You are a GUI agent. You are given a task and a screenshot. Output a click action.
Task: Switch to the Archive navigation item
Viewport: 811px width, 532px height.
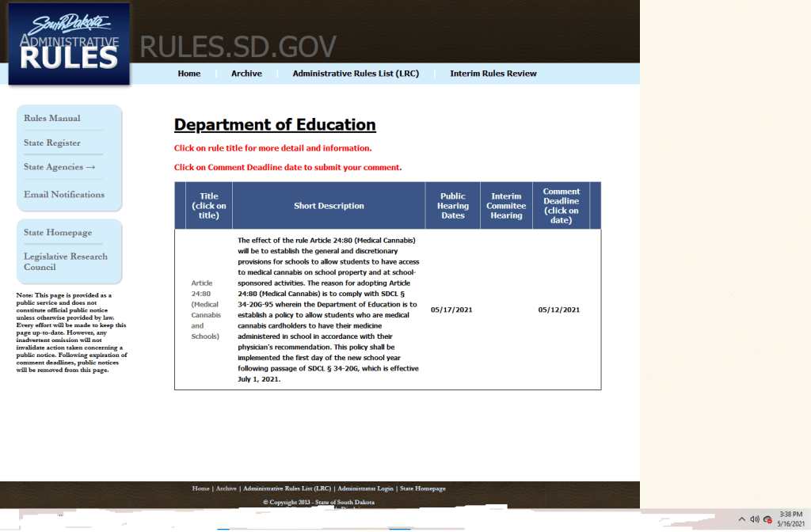246,73
